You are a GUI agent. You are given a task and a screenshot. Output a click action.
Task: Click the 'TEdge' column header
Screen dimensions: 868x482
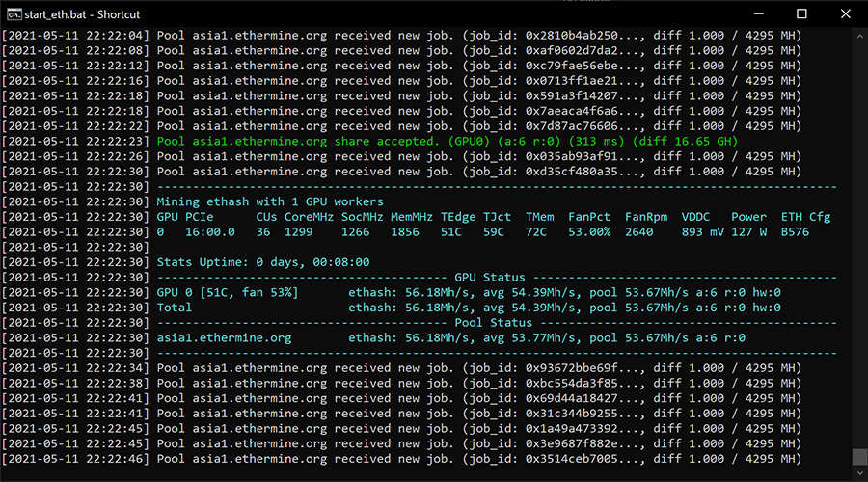[458, 217]
